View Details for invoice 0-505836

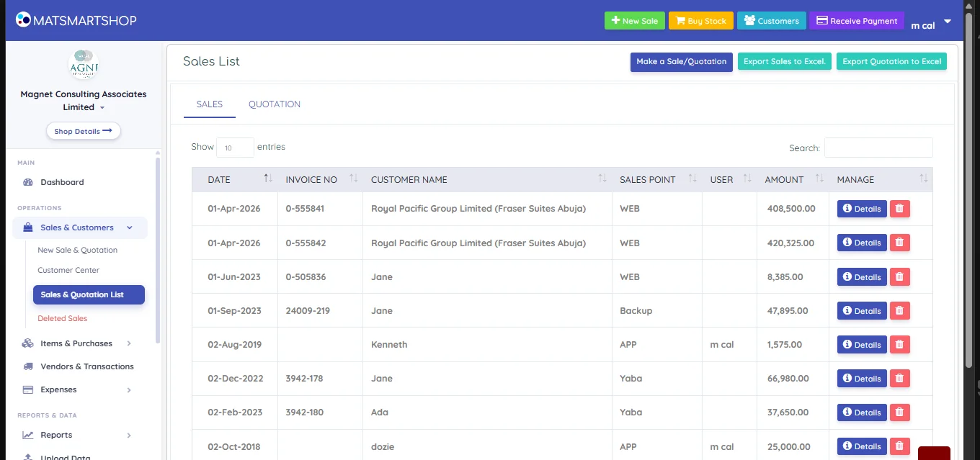coord(862,276)
